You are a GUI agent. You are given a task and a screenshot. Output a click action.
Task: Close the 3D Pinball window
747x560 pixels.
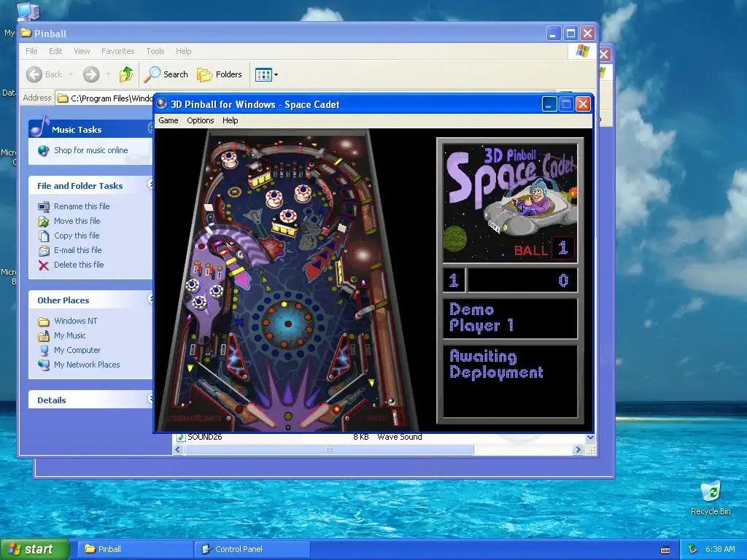pos(583,104)
